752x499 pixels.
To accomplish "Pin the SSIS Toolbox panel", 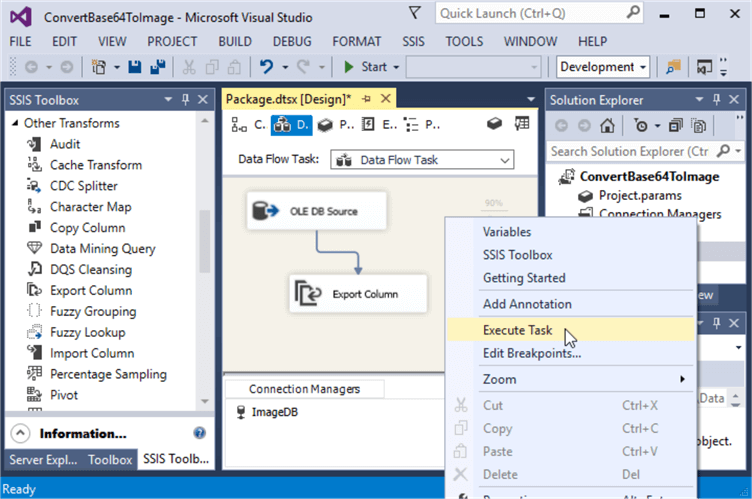I will point(186,100).
